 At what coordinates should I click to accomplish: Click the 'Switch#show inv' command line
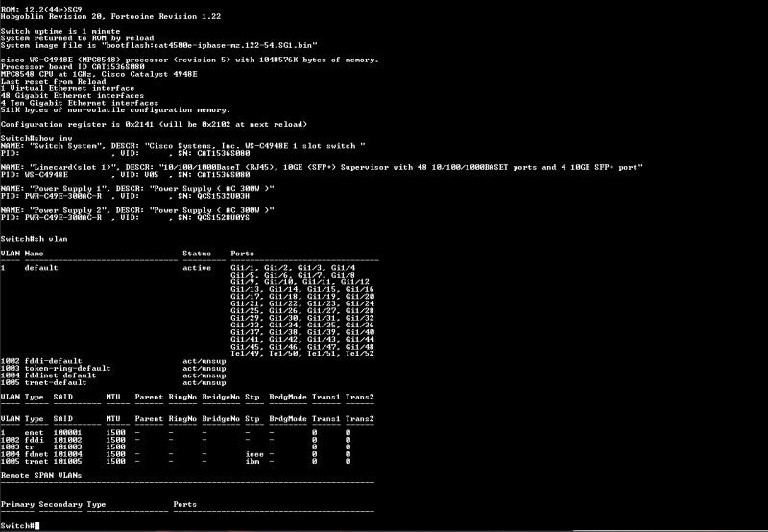pyautogui.click(x=36, y=138)
